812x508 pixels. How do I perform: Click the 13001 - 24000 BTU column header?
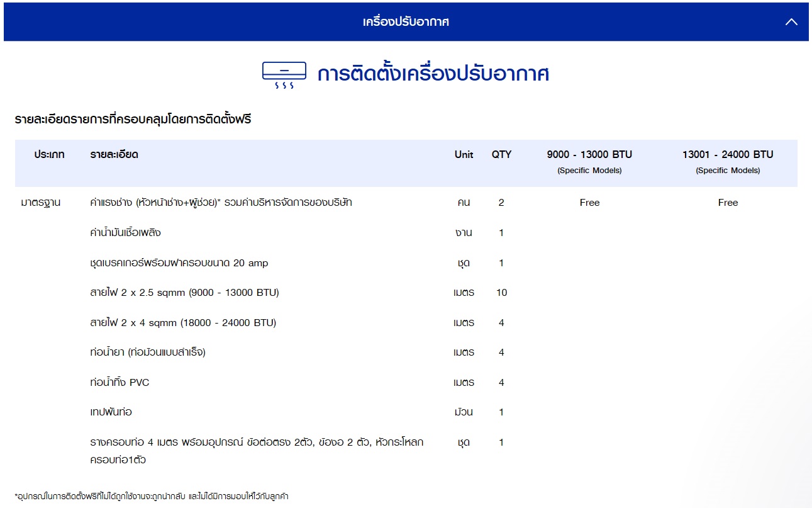(x=728, y=155)
